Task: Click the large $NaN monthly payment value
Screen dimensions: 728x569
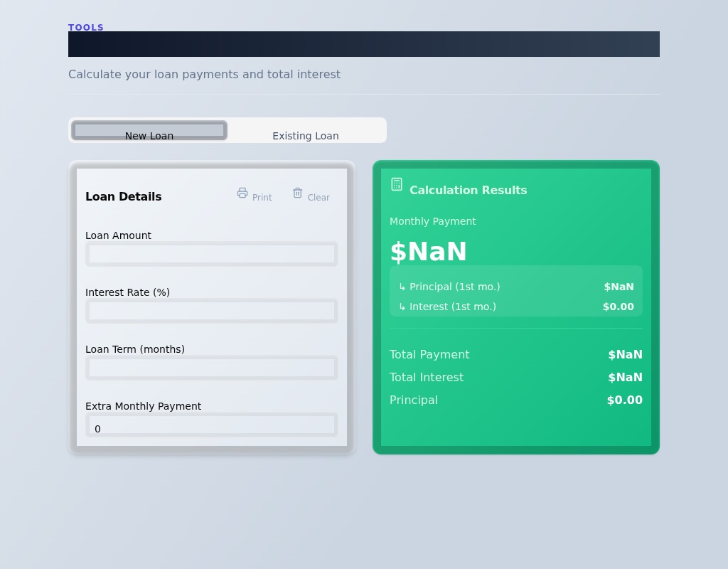Action: (428, 251)
